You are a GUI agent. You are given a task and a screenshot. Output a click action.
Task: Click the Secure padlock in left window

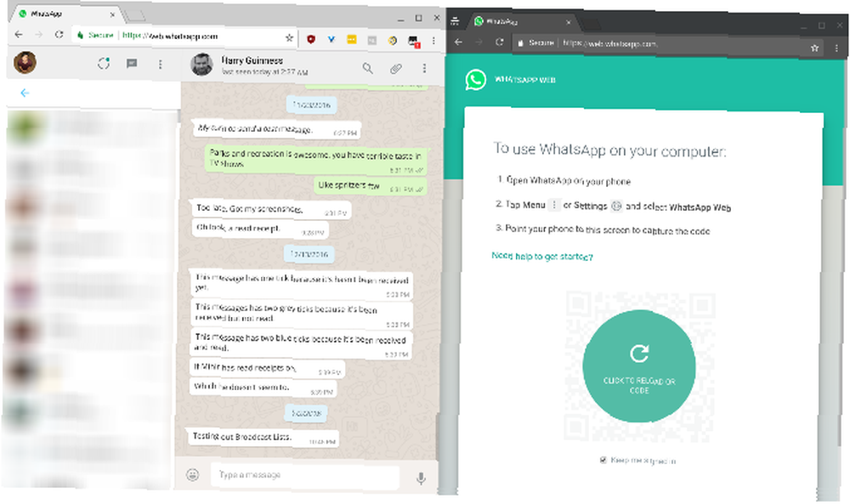pos(80,35)
